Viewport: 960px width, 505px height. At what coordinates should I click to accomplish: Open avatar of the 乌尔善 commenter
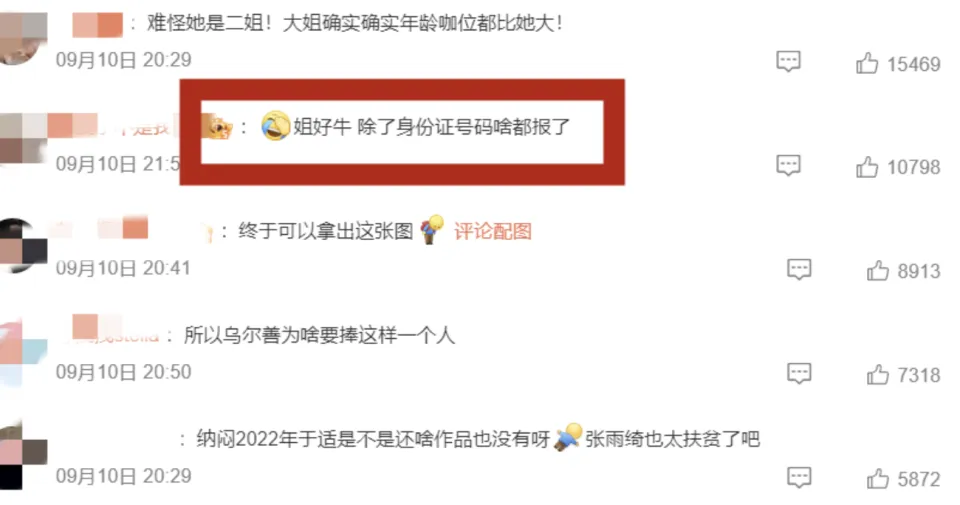click(23, 352)
